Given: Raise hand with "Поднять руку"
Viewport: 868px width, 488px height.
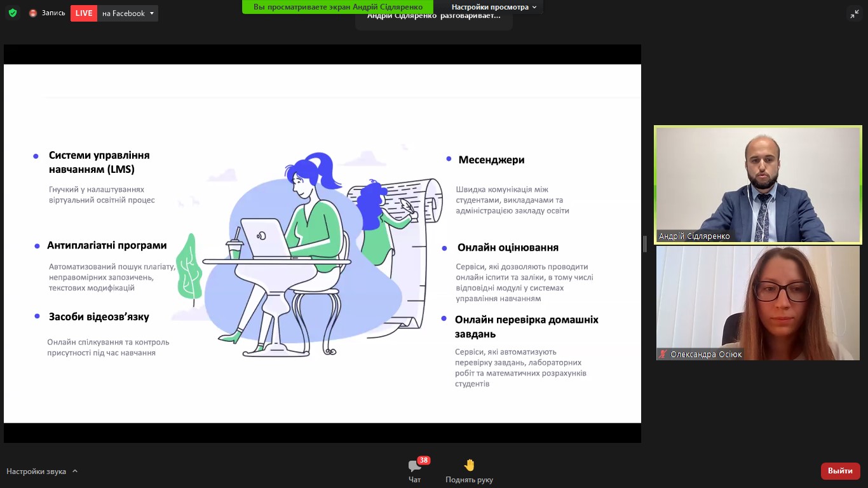Looking at the screenshot, I should pyautogui.click(x=469, y=471).
